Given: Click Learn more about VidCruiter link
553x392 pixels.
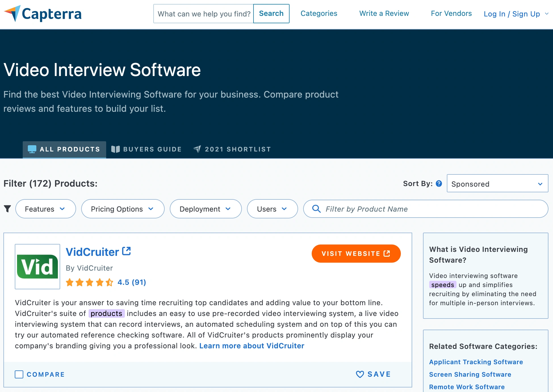Looking at the screenshot, I should [x=252, y=346].
